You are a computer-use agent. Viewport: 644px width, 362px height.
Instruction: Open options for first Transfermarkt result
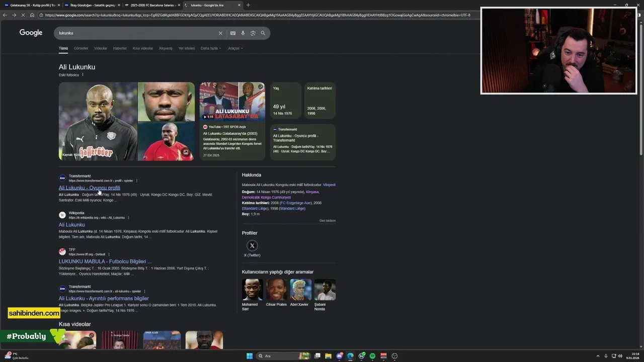(x=137, y=180)
